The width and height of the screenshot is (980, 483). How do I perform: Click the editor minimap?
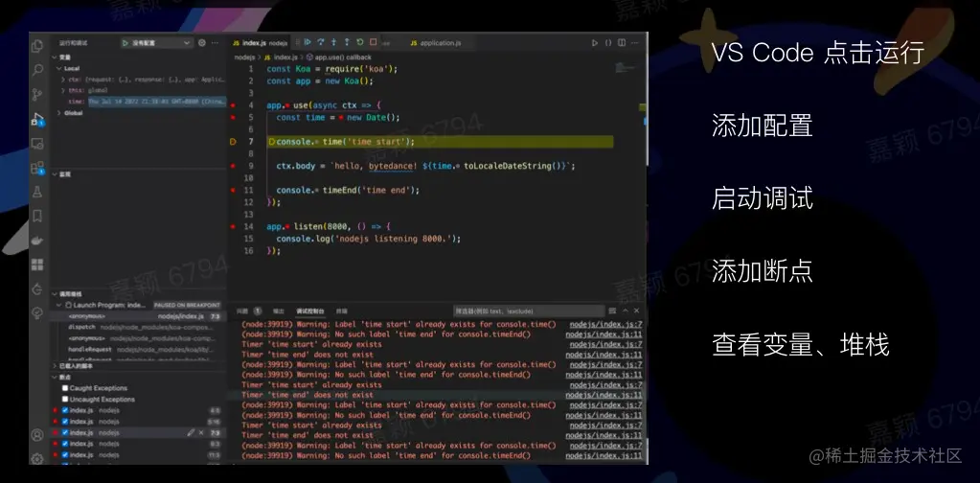point(625,66)
